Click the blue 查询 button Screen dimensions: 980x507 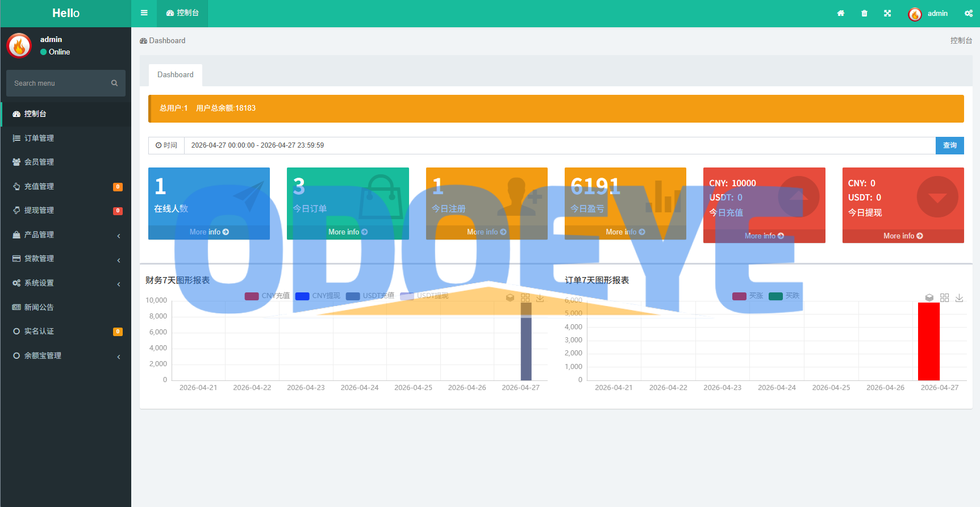pyautogui.click(x=950, y=145)
